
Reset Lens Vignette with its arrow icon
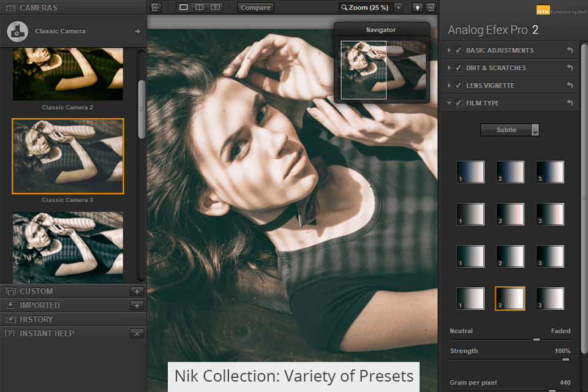pyautogui.click(x=570, y=86)
